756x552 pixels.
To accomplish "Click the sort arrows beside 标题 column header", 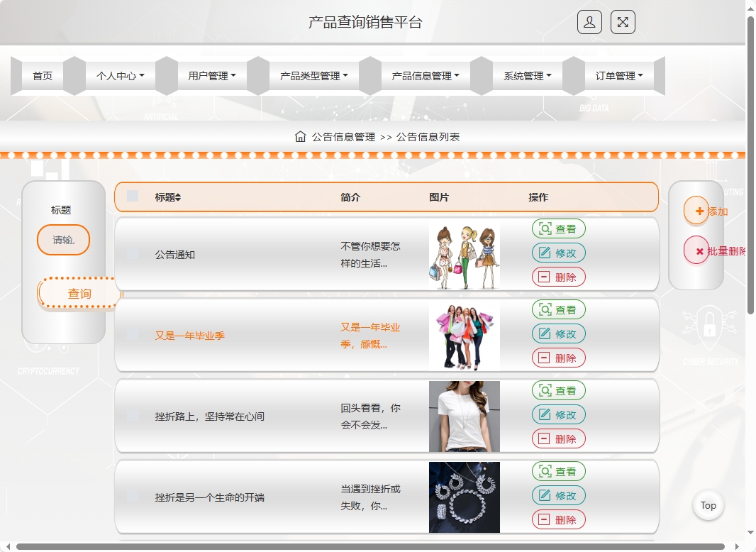I will (x=179, y=197).
